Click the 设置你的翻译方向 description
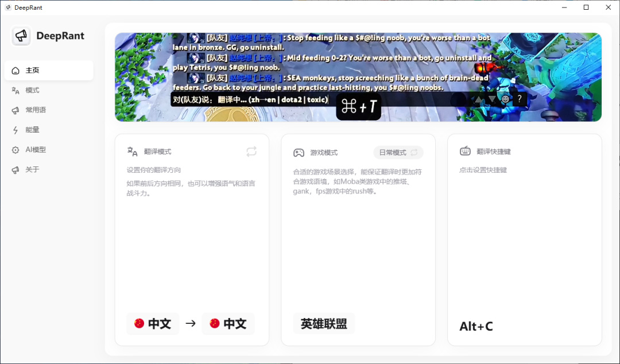This screenshot has width=620, height=364. (154, 170)
